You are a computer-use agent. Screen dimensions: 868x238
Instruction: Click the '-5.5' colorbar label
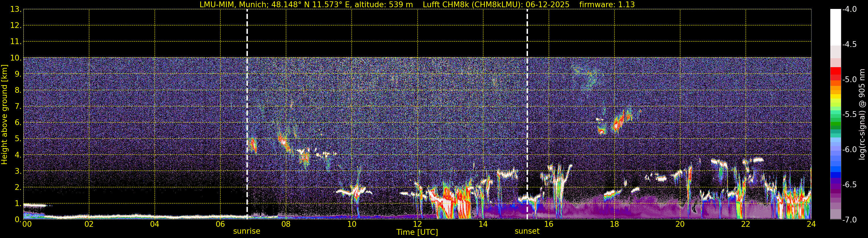[x=850, y=115]
